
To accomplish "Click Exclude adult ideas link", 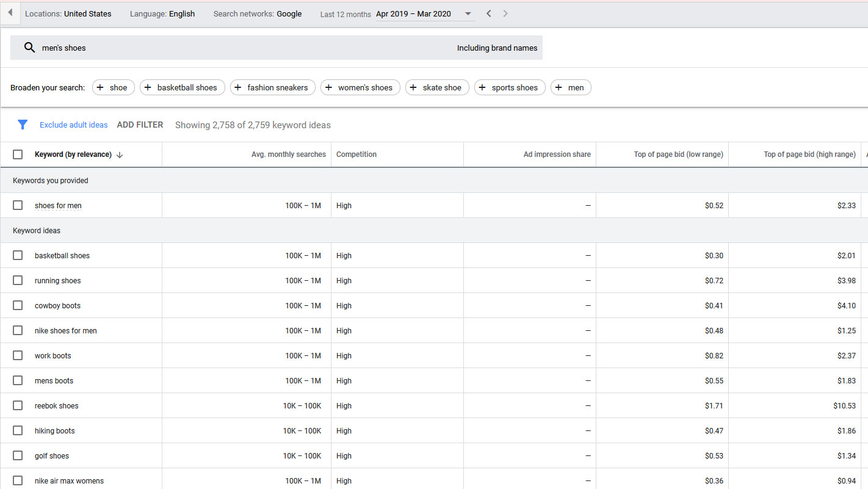I will click(74, 125).
